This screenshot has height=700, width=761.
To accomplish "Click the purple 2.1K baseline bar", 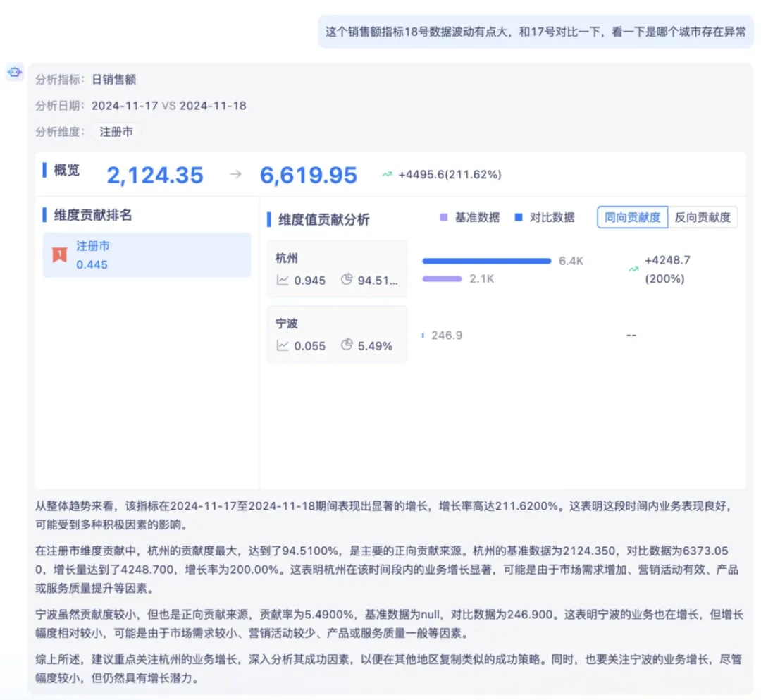I will [442, 279].
